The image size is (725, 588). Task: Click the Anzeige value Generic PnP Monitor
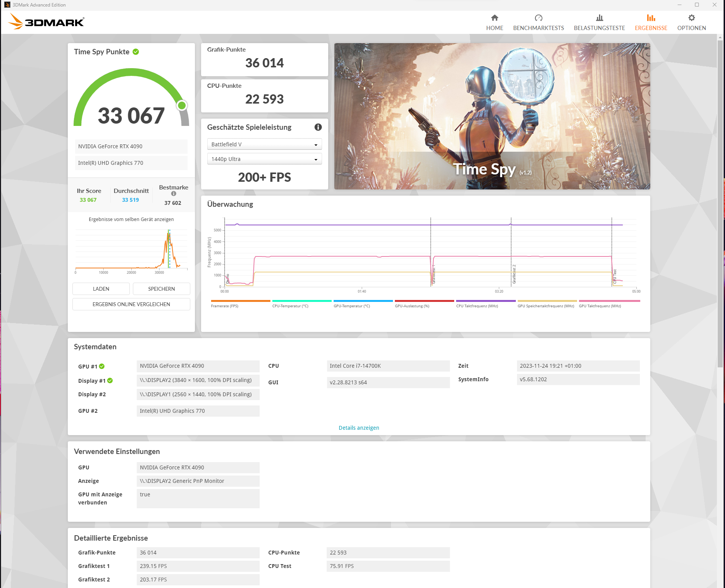point(198,481)
